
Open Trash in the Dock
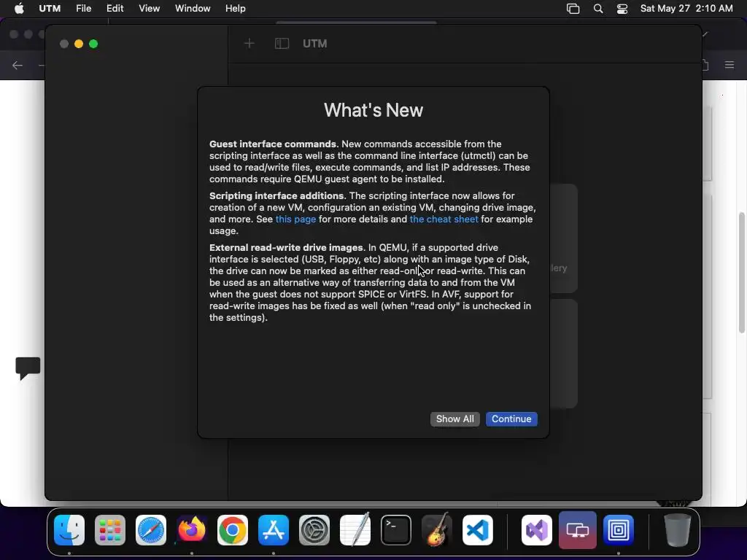[x=677, y=530]
